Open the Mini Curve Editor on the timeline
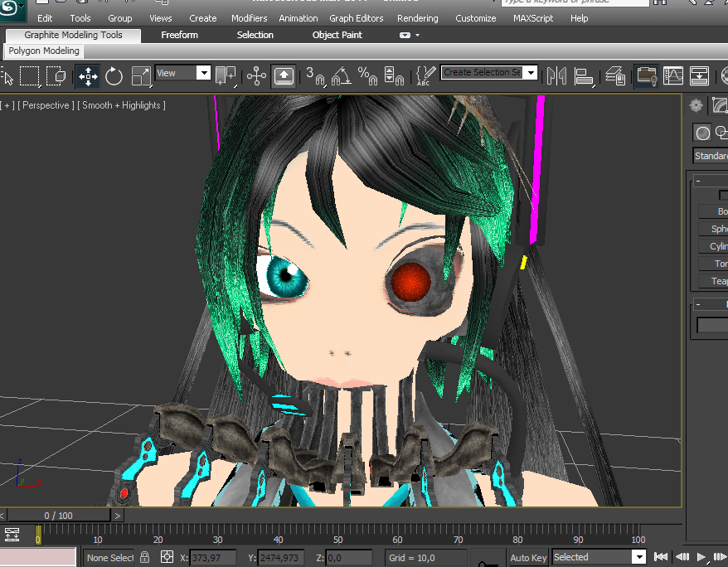Viewport: 728px width, 567px height. point(12,535)
